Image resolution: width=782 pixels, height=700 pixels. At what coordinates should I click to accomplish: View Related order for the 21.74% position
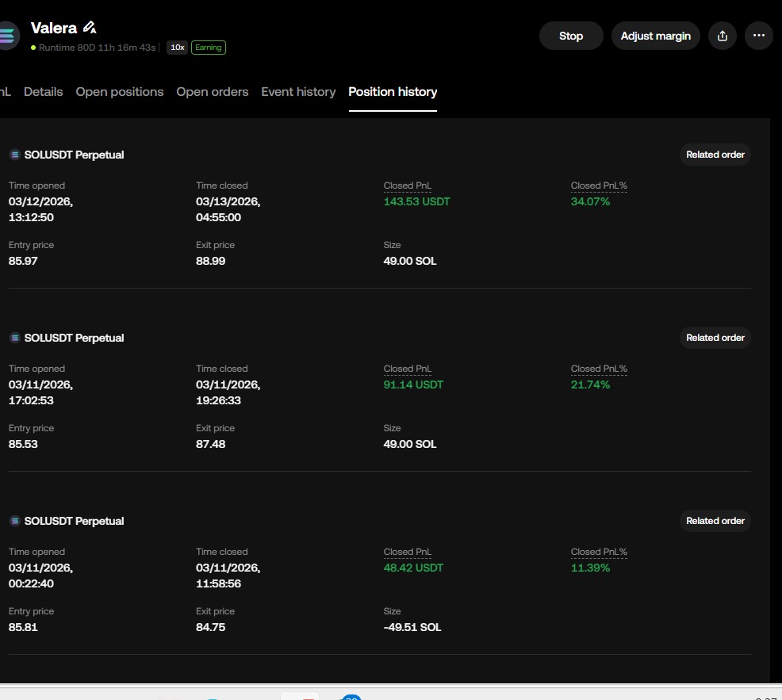[715, 338]
